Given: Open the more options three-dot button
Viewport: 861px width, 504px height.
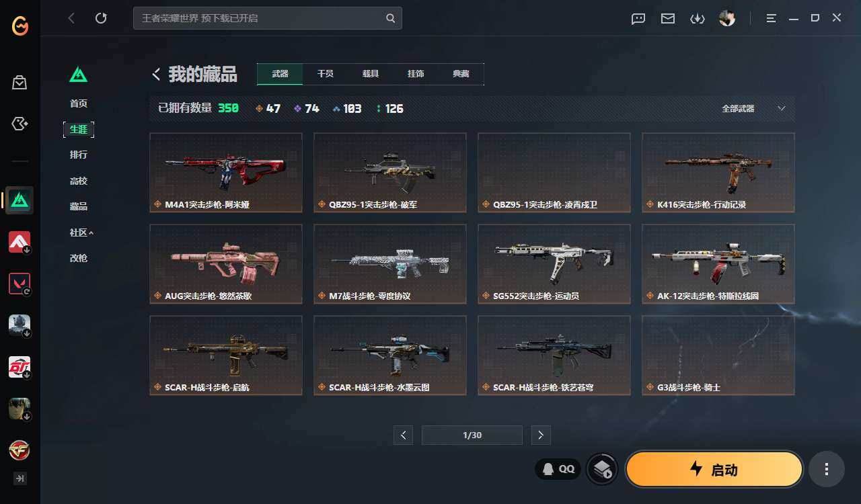Looking at the screenshot, I should [x=827, y=469].
